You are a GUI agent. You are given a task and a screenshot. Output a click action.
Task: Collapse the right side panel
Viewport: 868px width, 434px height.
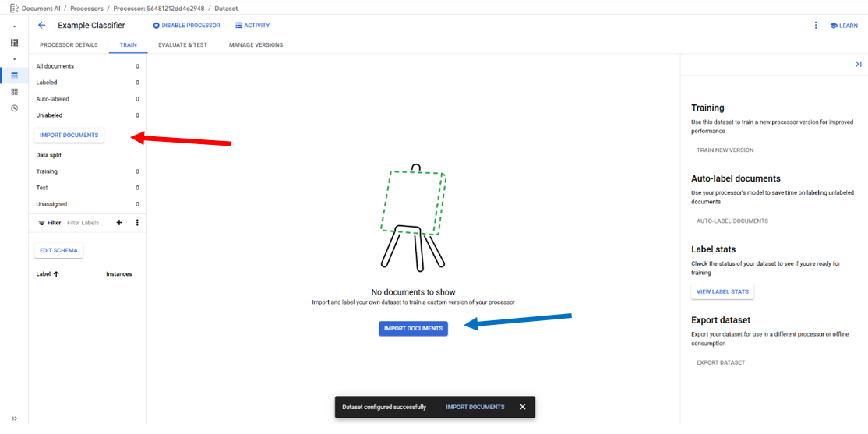(x=858, y=65)
